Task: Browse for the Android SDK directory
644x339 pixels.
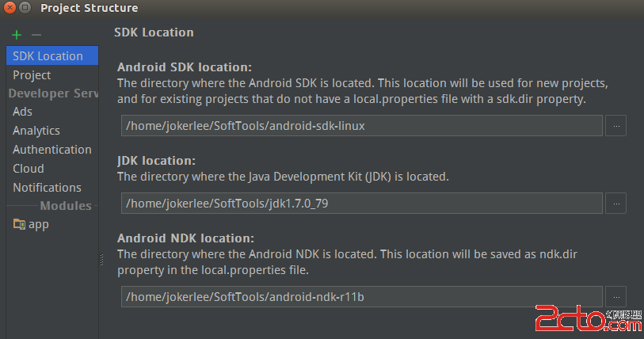Action: pyautogui.click(x=615, y=126)
